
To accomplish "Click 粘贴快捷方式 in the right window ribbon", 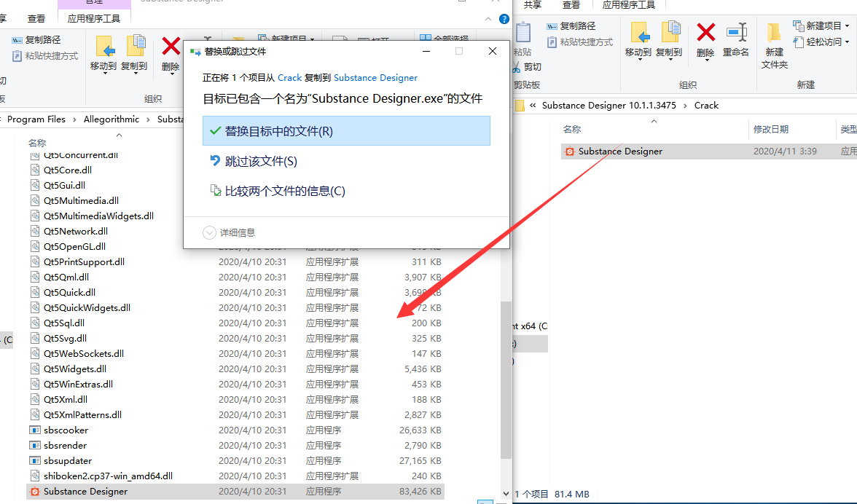I will click(580, 42).
